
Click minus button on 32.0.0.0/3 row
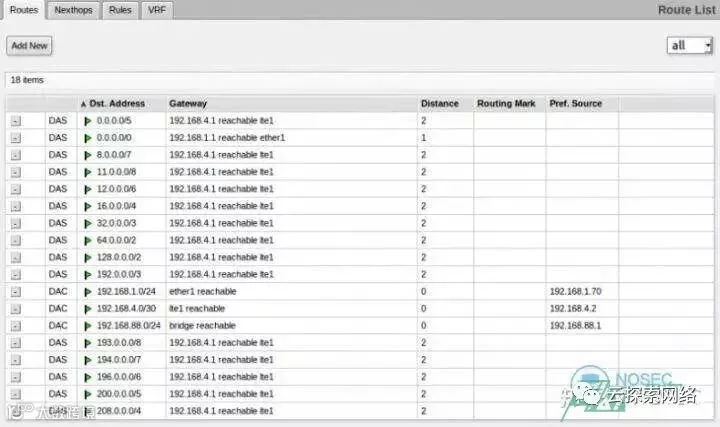16,223
